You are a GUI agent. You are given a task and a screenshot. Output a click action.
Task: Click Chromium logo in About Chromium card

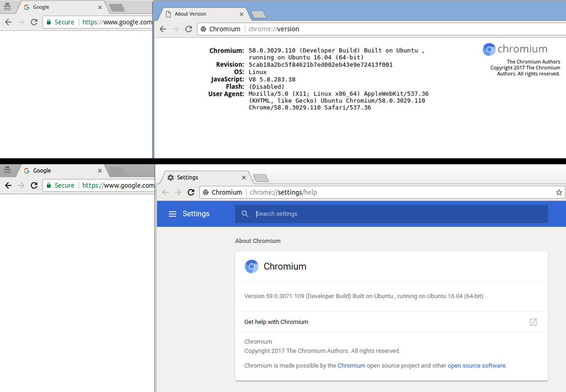[x=251, y=267]
